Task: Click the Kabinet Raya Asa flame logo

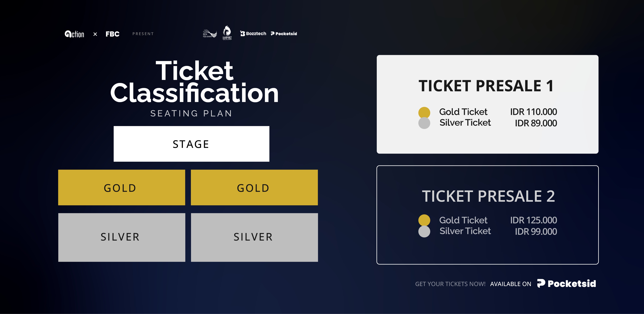Action: 227,33
